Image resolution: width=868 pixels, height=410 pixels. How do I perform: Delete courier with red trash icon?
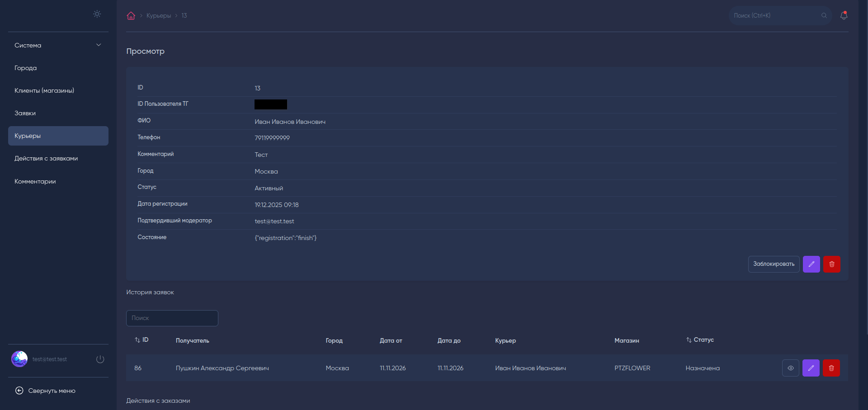(x=832, y=264)
